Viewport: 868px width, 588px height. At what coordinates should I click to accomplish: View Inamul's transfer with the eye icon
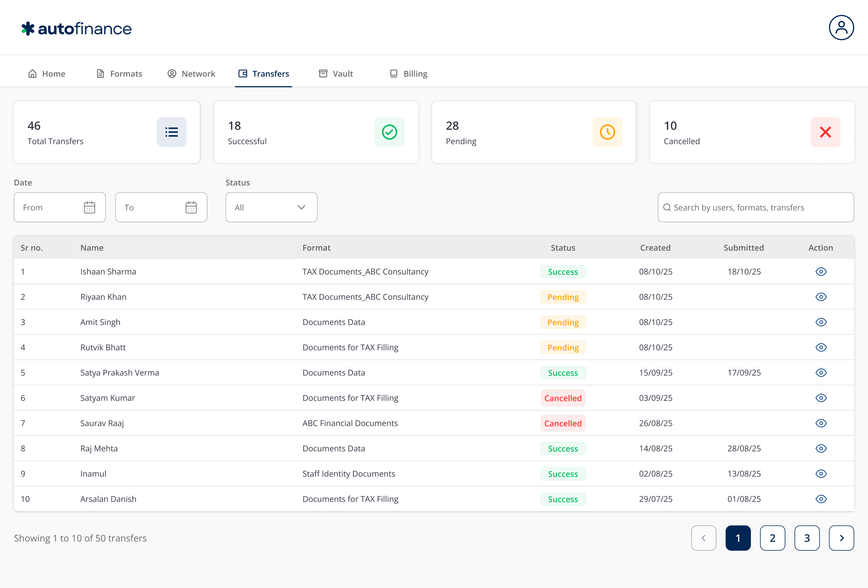pos(821,474)
